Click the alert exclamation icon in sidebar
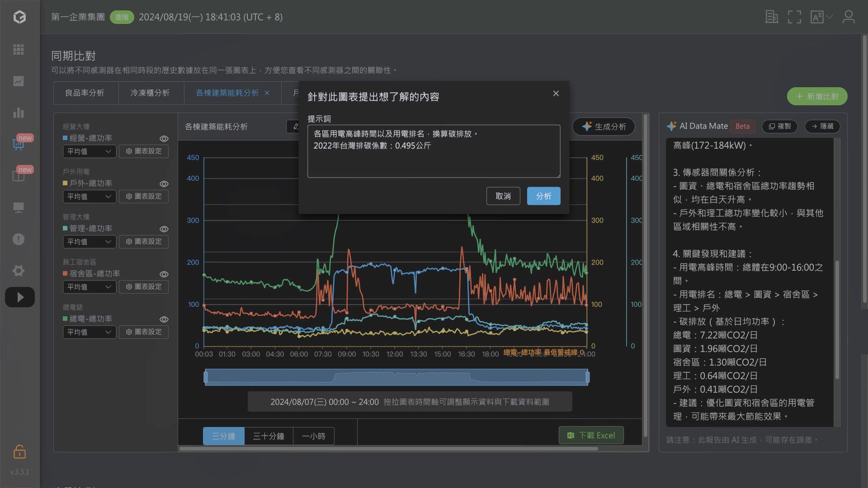The image size is (868, 488). (x=19, y=239)
